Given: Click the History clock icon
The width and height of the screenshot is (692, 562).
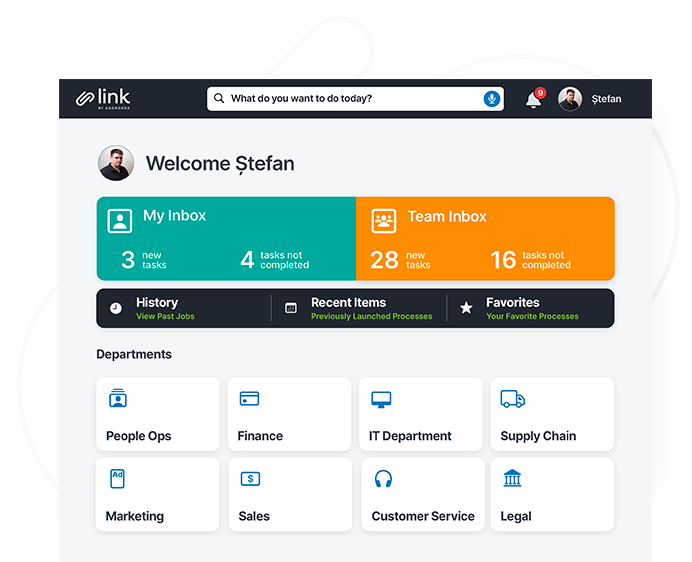Looking at the screenshot, I should [116, 308].
